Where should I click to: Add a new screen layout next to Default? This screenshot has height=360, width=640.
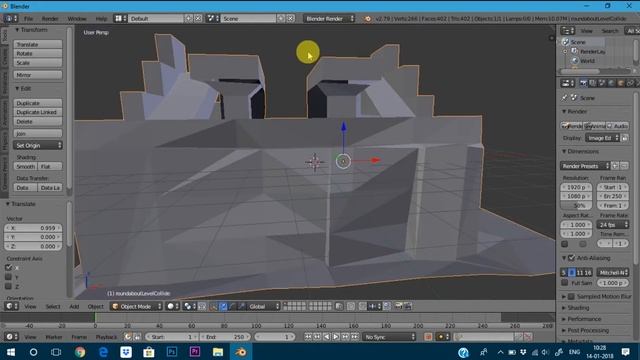point(189,18)
